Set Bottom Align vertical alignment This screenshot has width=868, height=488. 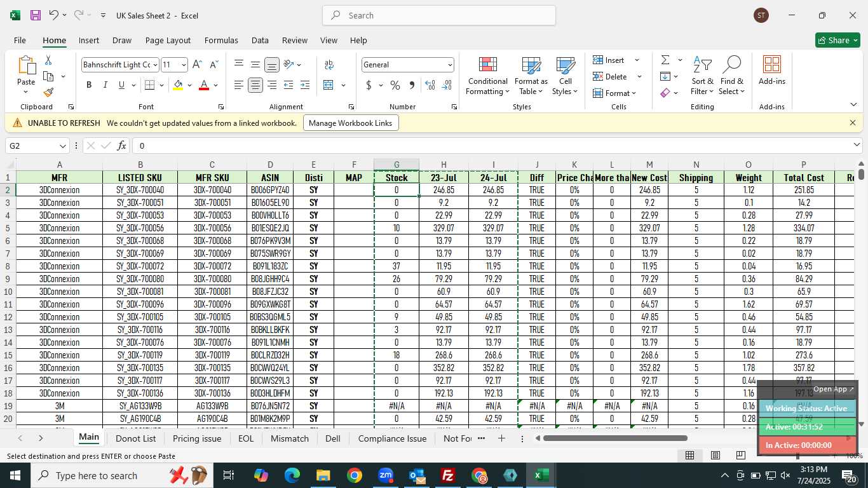coord(272,65)
